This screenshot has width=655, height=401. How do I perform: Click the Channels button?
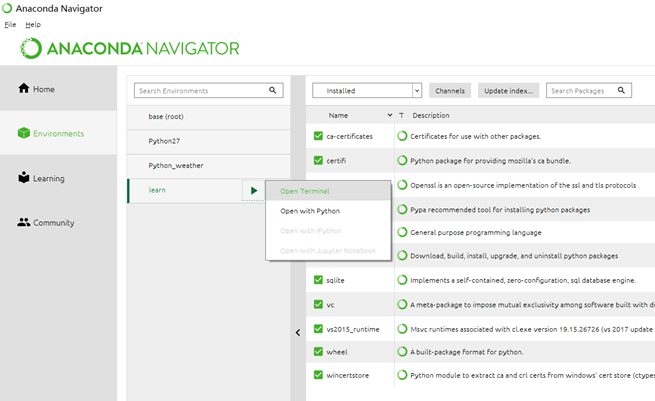tap(450, 90)
